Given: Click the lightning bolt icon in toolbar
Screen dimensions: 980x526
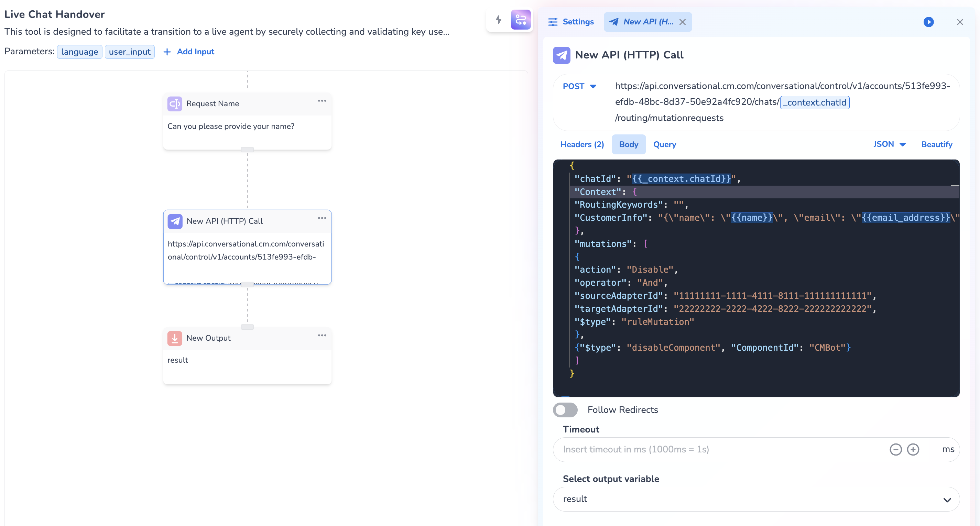Looking at the screenshot, I should pos(498,20).
